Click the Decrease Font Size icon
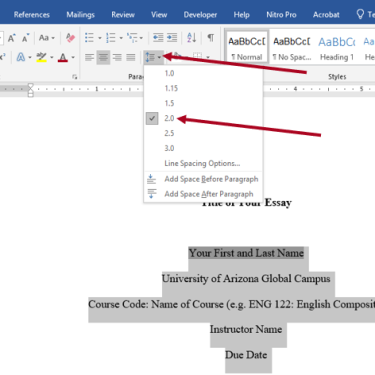 26,38
